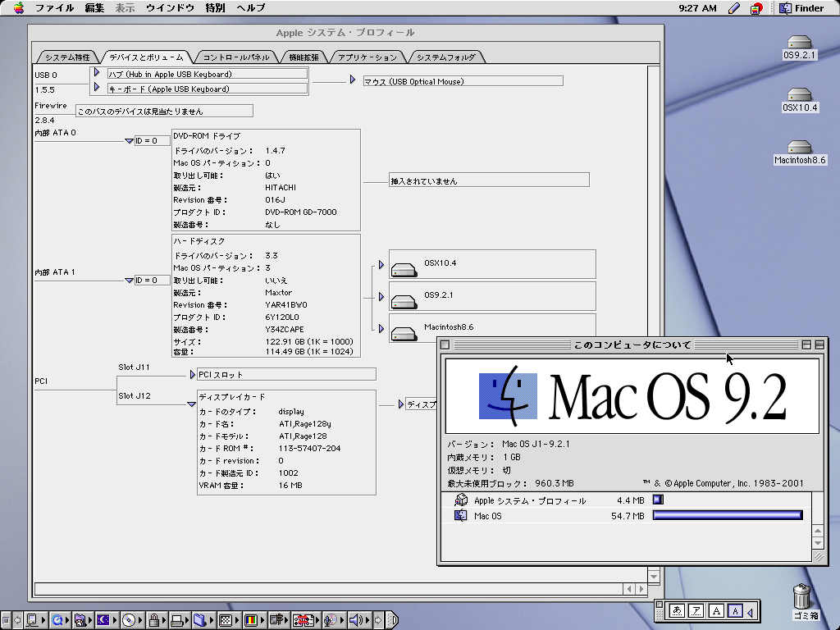Switch input to katakana ア mode
Screen dimensions: 840x630
tap(696, 610)
